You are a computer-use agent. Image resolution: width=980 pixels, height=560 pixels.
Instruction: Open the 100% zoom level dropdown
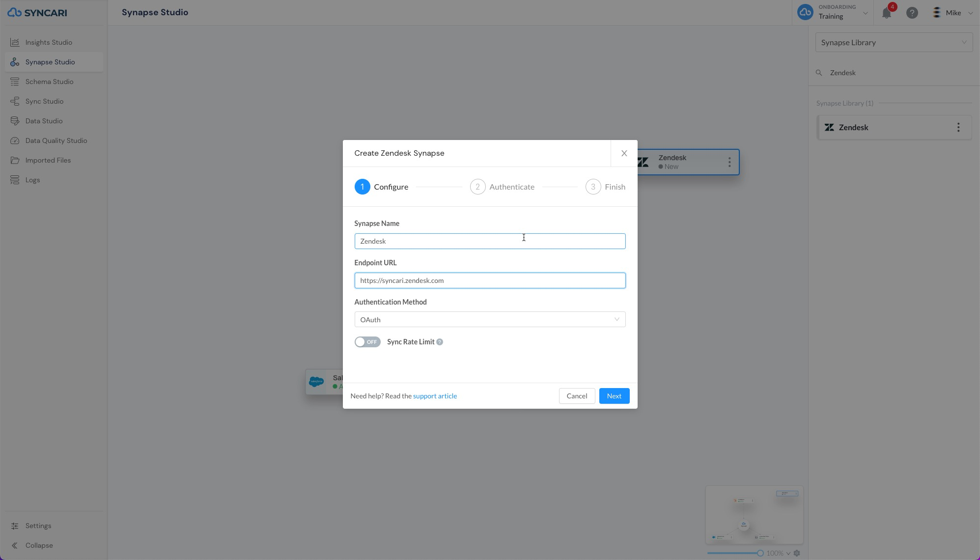[778, 553]
